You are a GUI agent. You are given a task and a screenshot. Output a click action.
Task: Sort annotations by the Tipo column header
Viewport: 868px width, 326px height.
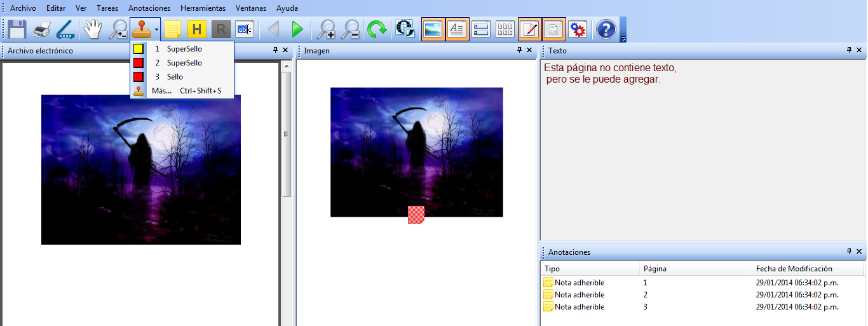590,269
